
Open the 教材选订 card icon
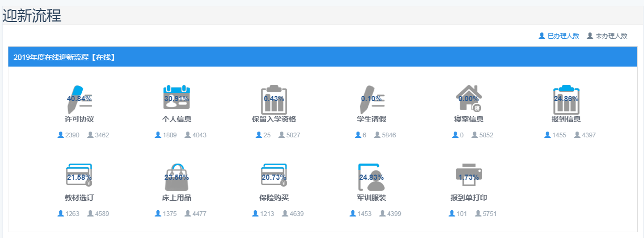(x=79, y=176)
